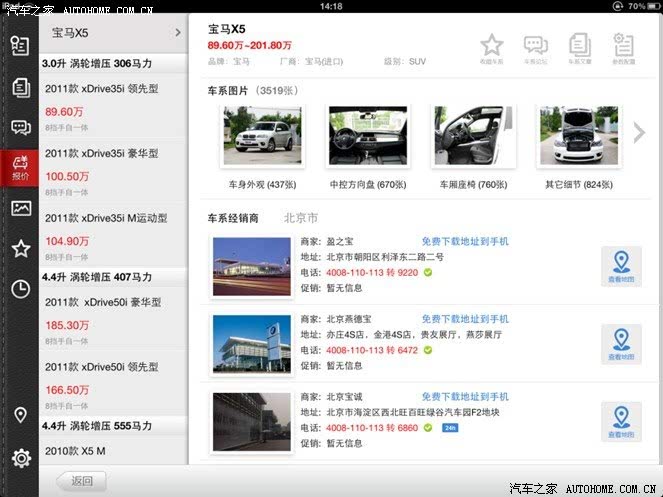Open 北京燕德宝 dealer photo
Screen dimensions: 663x497
(252, 344)
